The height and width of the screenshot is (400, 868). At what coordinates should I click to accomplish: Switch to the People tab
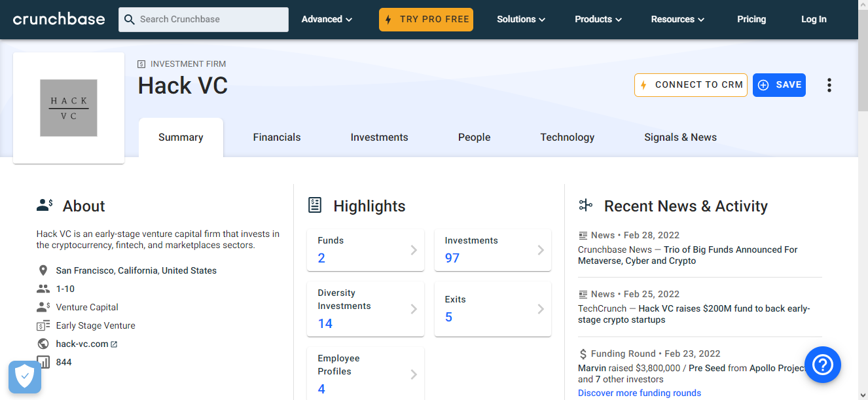(x=474, y=137)
